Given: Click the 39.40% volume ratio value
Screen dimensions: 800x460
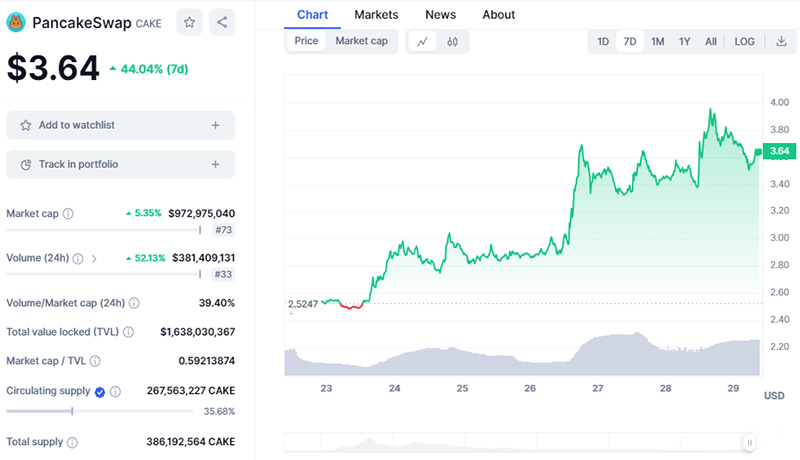Looking at the screenshot, I should 217,303.
